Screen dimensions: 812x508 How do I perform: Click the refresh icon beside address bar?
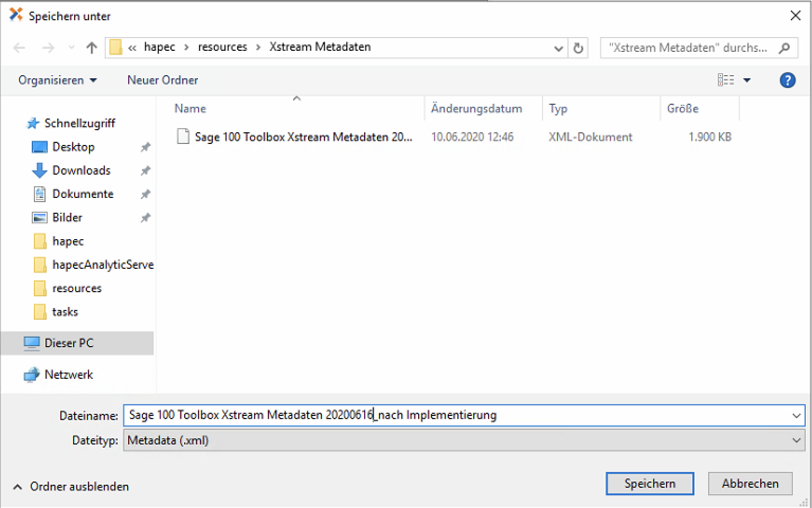tap(578, 48)
